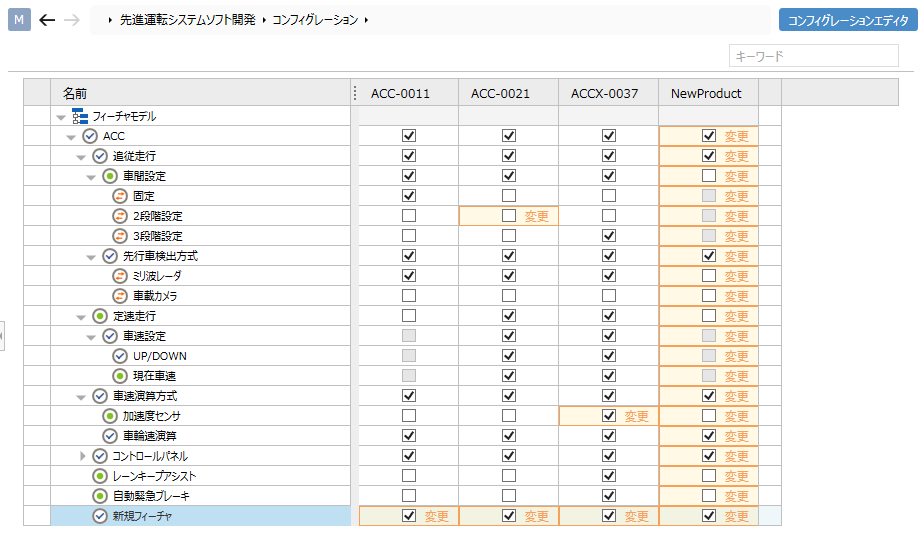The width and height of the screenshot is (920, 538).
Task: Click the column splitter handle beside 名前
Action: tap(354, 93)
